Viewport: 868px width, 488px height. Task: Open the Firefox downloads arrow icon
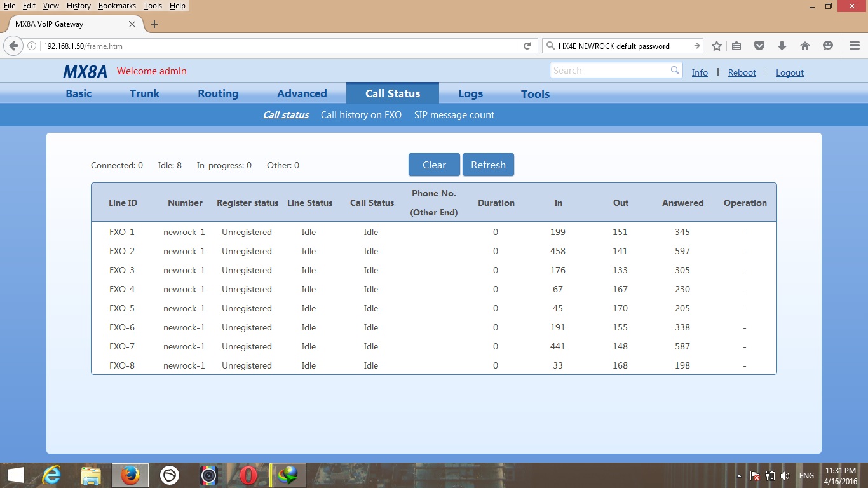[x=782, y=46]
